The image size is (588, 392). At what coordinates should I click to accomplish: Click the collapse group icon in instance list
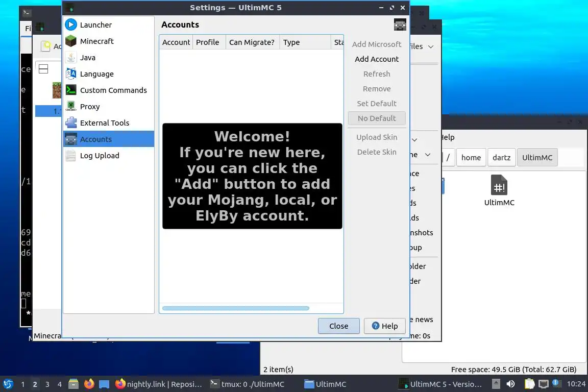point(43,69)
